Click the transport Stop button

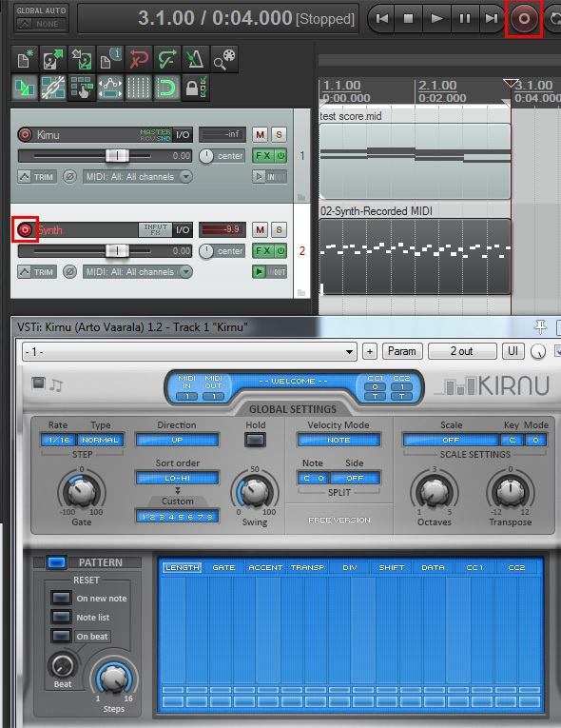coord(408,19)
